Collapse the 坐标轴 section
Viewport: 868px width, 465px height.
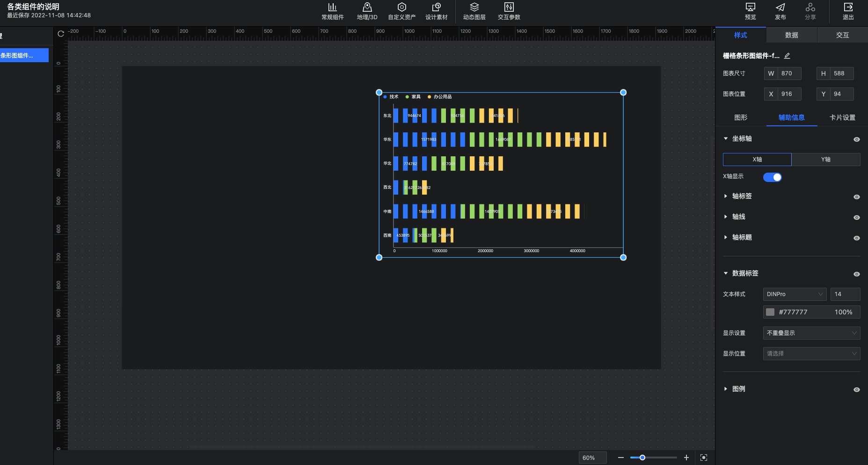coord(726,138)
